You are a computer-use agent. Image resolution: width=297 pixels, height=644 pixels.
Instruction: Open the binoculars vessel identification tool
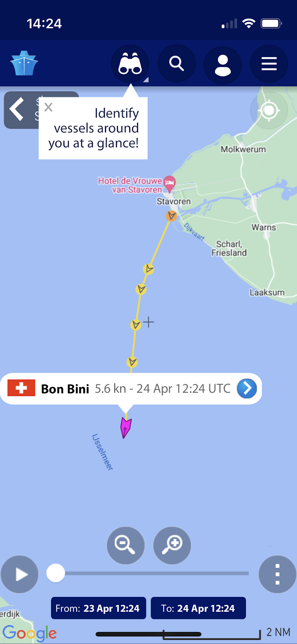130,64
